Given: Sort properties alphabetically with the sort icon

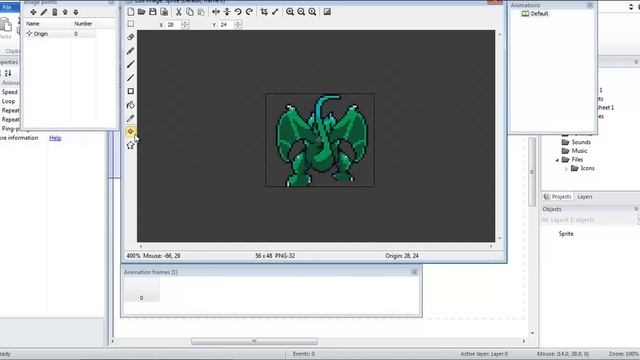Looking at the screenshot, I should tap(8, 73).
